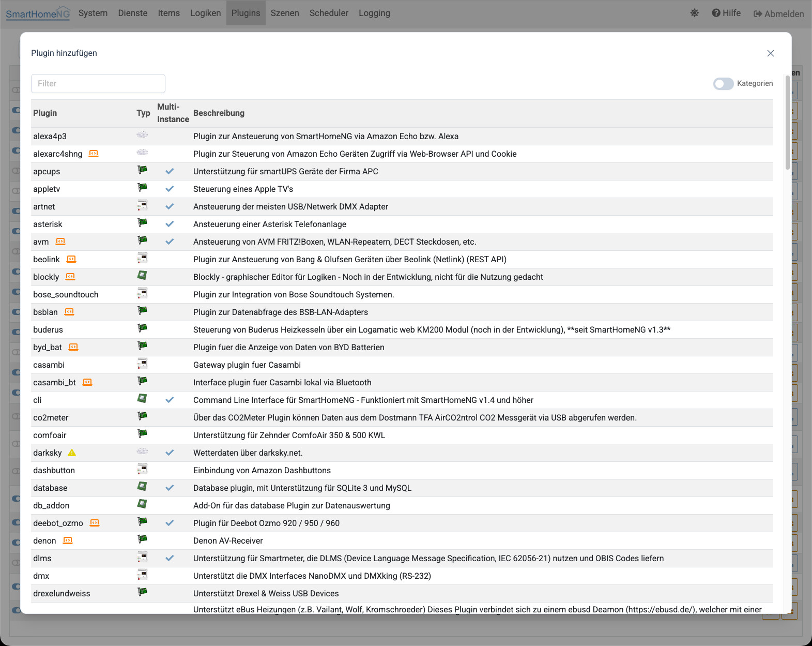Select the dashbutton plugin name

[x=54, y=471]
